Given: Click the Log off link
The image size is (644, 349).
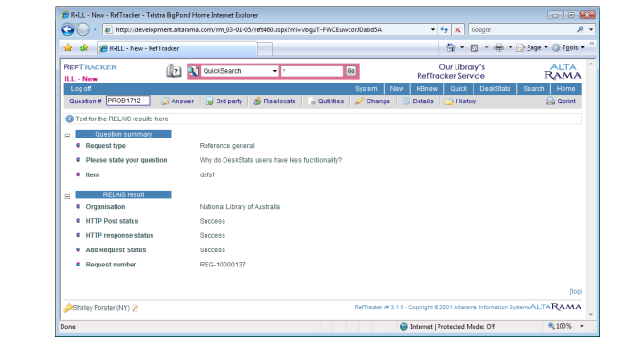Looking at the screenshot, I should pyautogui.click(x=80, y=89).
